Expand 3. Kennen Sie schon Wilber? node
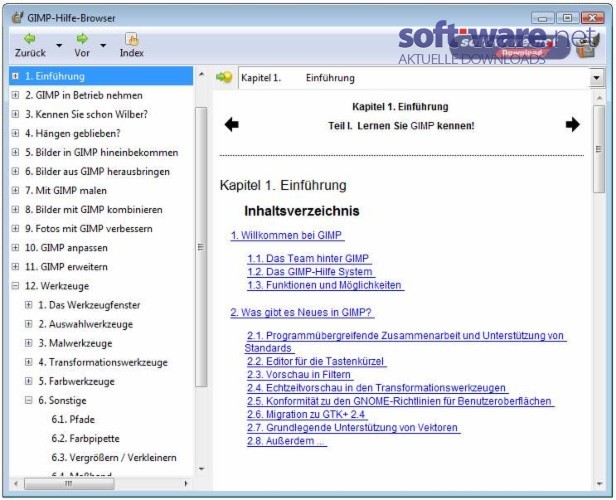The image size is (616, 500). click(x=15, y=114)
